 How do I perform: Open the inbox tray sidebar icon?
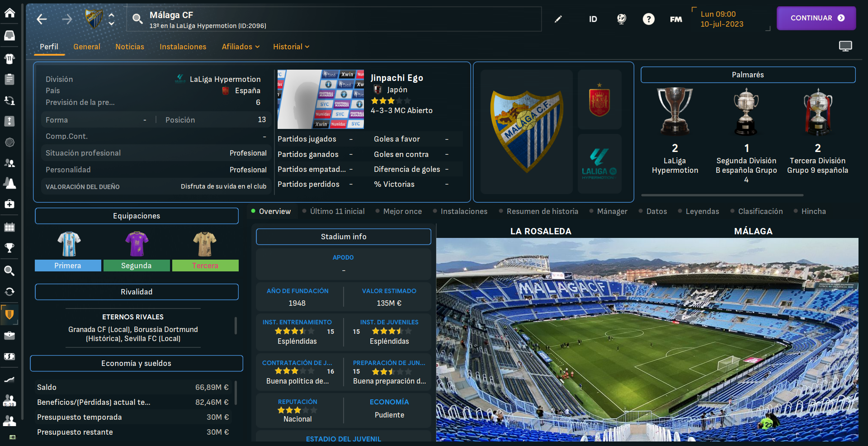click(9, 36)
